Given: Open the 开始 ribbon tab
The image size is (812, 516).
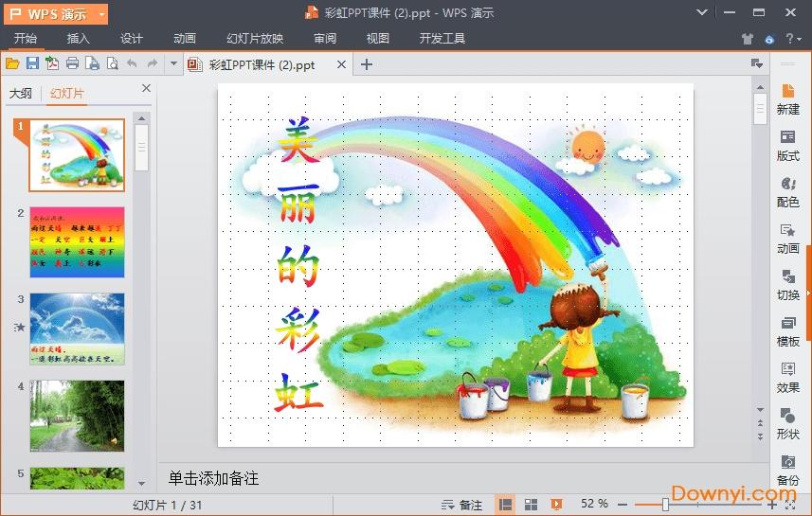Looking at the screenshot, I should (25, 38).
